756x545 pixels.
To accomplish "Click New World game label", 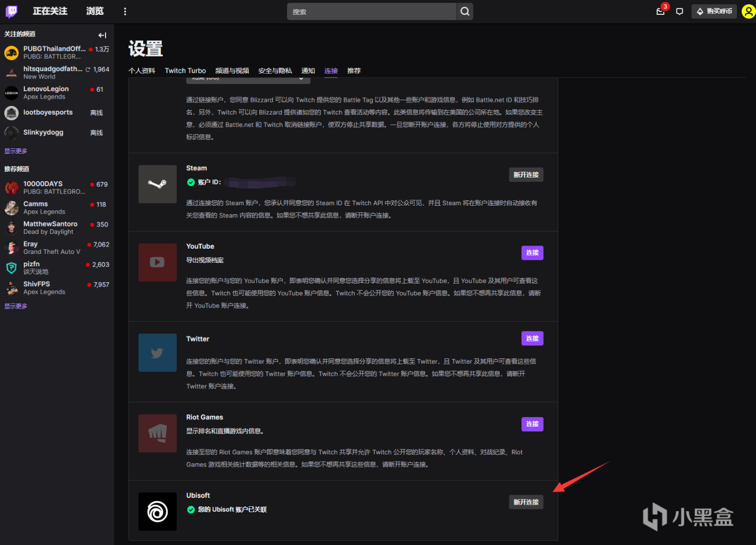I will tap(39, 77).
